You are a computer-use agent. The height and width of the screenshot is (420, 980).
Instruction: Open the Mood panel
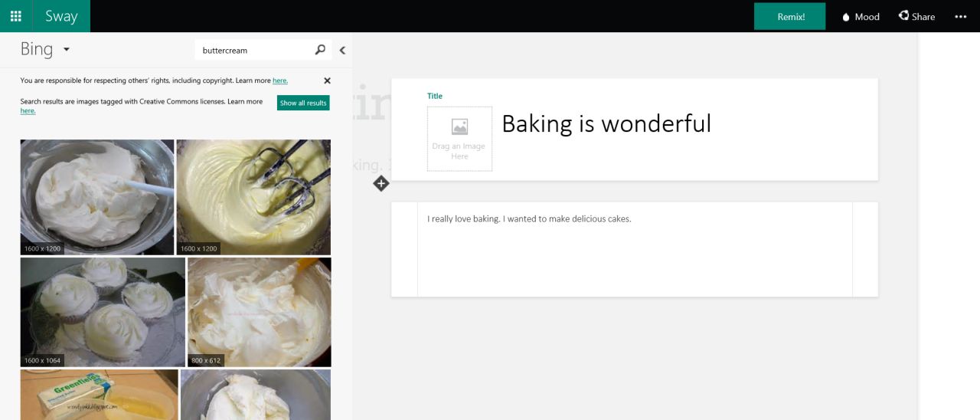point(860,16)
